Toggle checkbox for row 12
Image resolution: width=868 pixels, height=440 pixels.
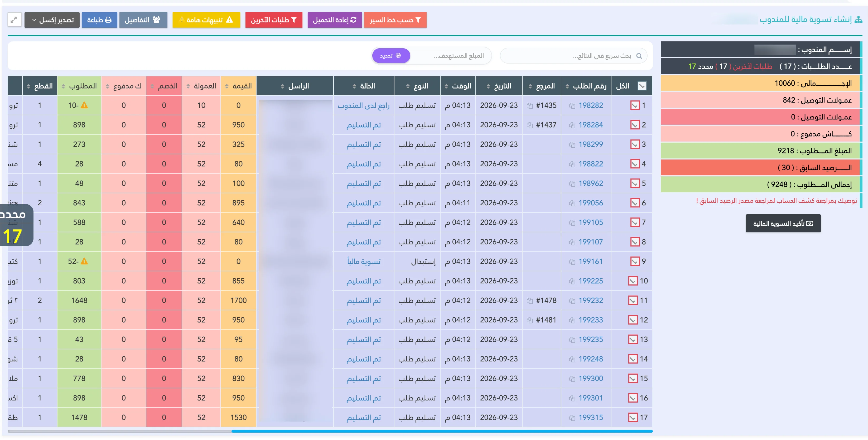point(633,320)
